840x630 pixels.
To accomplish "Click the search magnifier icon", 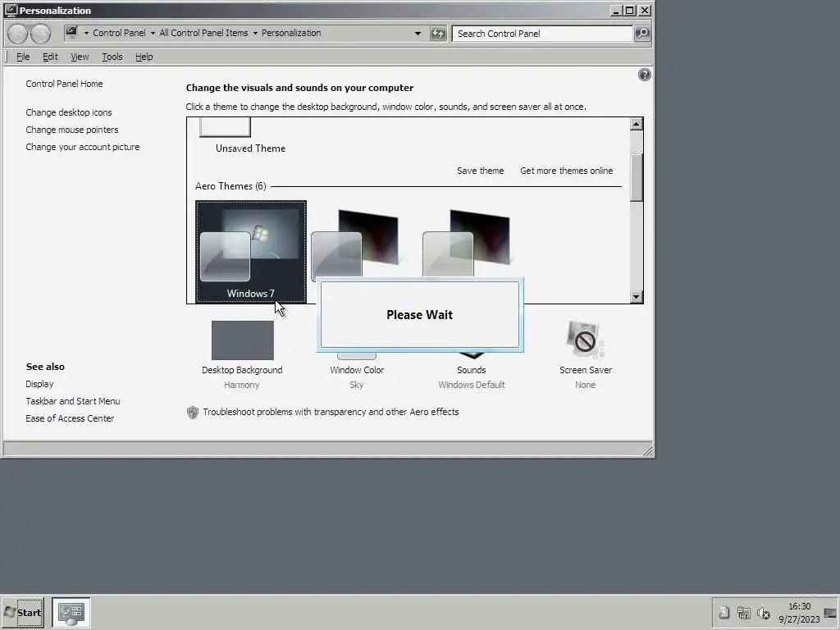I will 642,34.
